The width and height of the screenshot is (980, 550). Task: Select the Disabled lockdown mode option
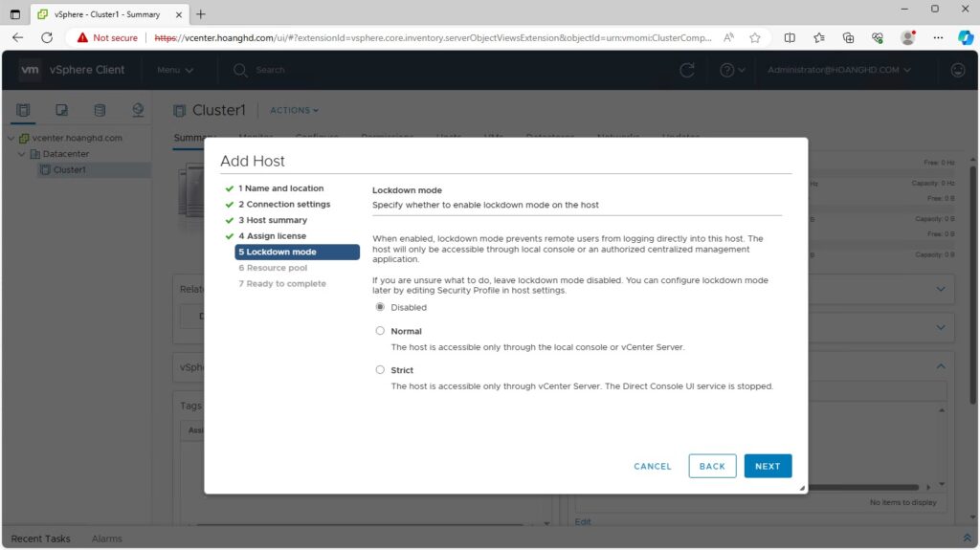pyautogui.click(x=380, y=307)
